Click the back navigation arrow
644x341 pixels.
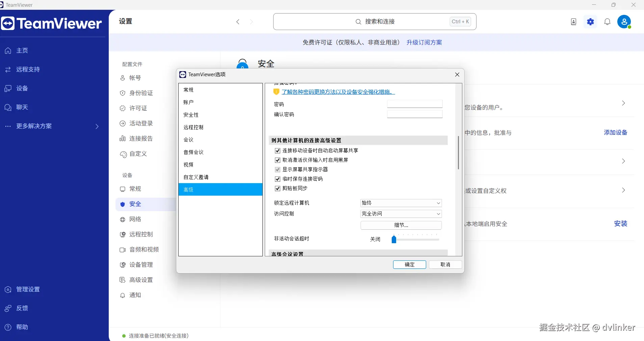(238, 22)
